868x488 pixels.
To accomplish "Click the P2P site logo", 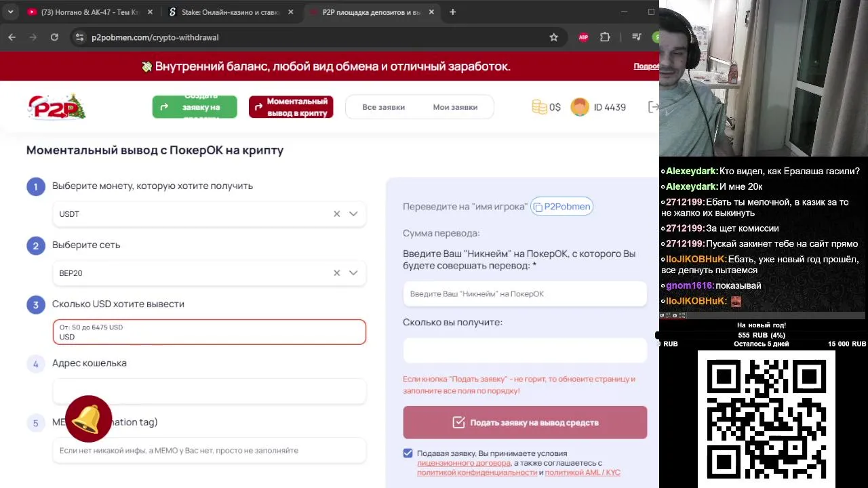I will tap(57, 107).
